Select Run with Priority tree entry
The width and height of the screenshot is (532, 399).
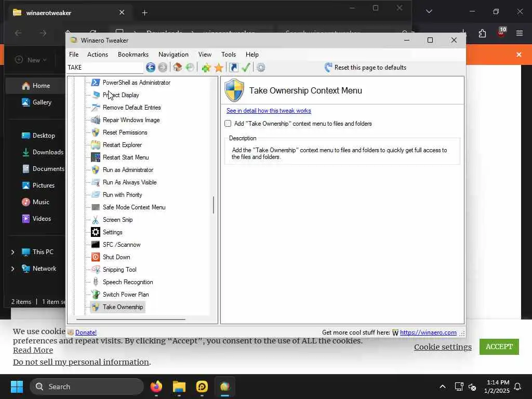point(122,195)
